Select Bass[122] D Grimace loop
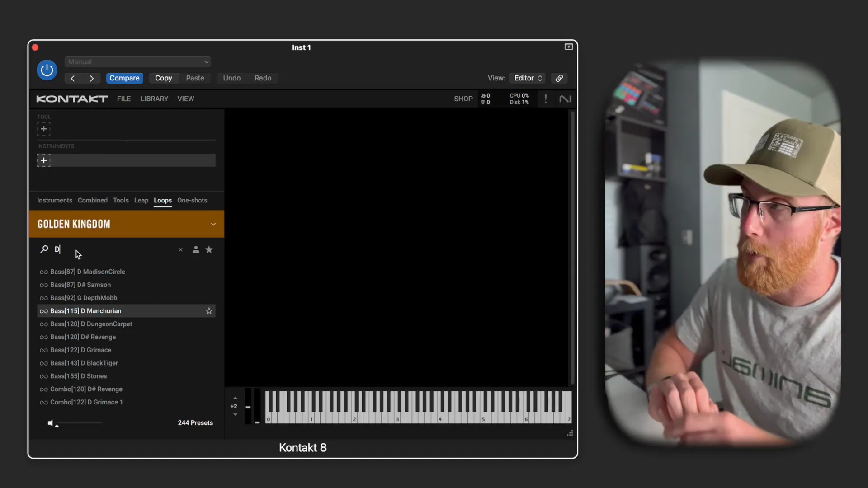The width and height of the screenshot is (868, 488). 126,351
